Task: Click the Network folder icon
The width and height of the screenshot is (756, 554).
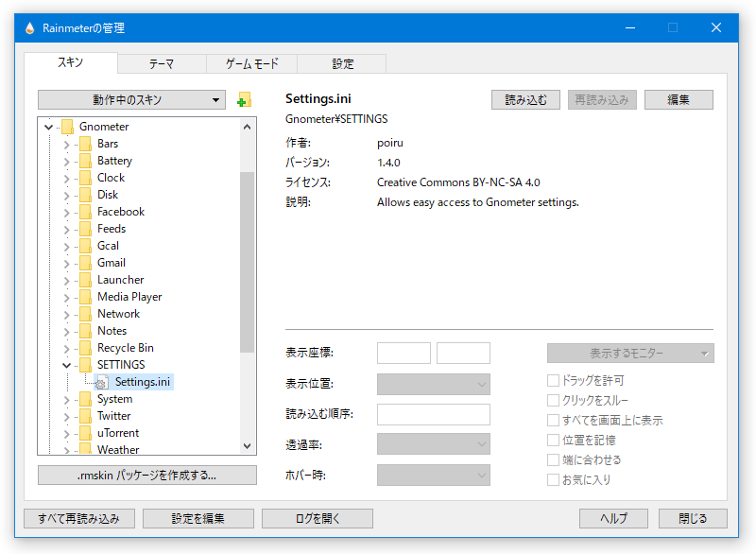Action: click(85, 314)
